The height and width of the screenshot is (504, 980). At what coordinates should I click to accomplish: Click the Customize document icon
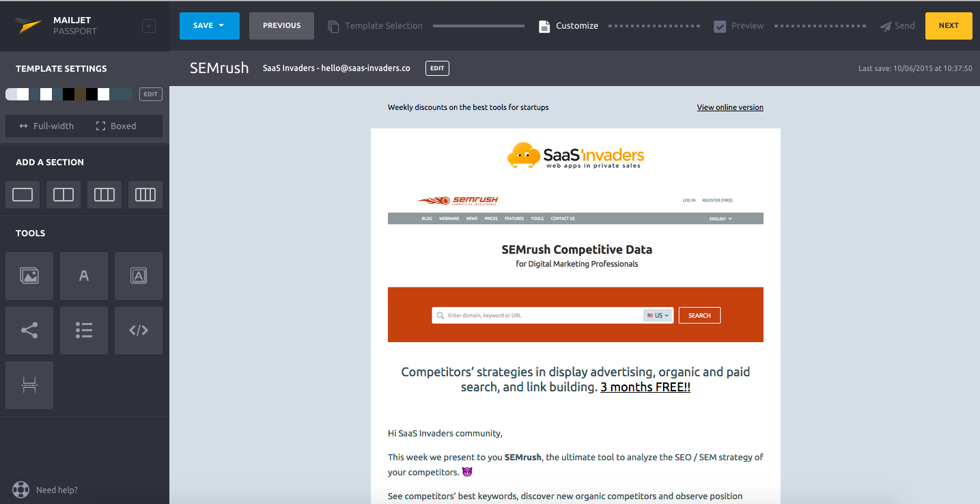pos(544,26)
